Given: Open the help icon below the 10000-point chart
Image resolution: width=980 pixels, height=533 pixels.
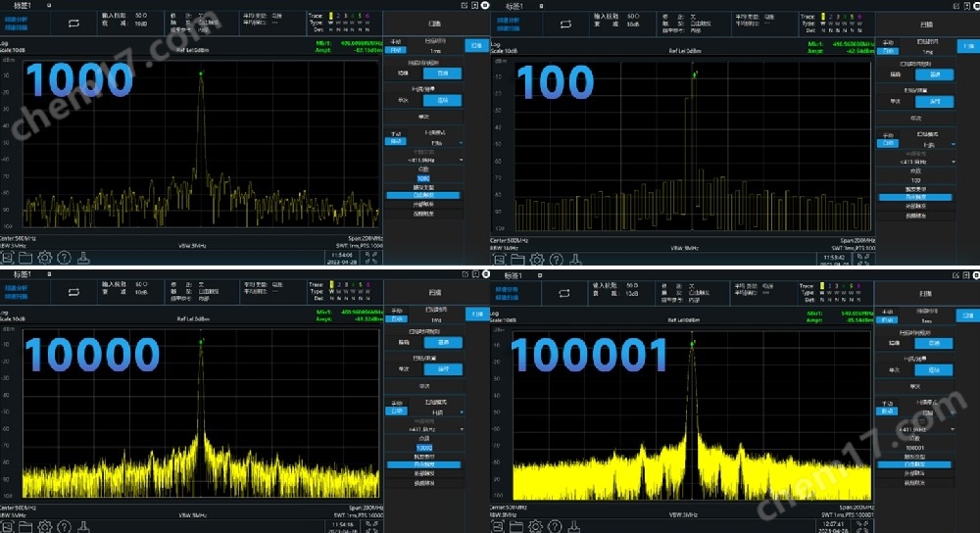Looking at the screenshot, I should click(64, 527).
